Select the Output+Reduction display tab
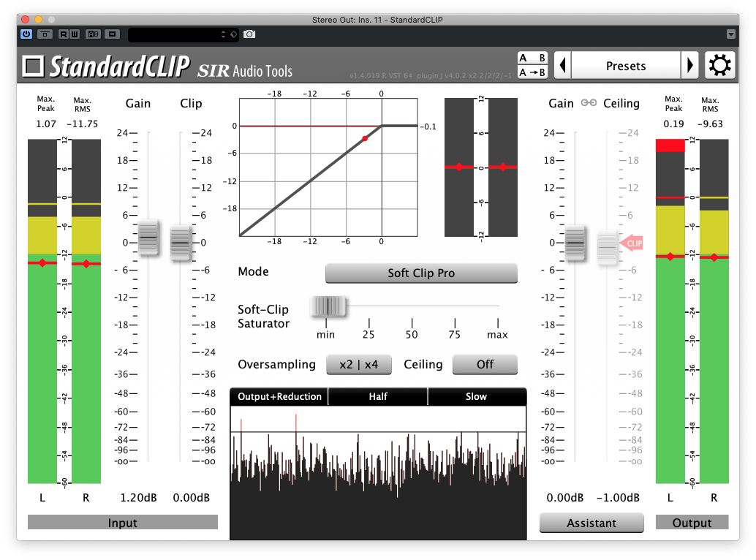This screenshot has height=560, width=756. point(279,397)
